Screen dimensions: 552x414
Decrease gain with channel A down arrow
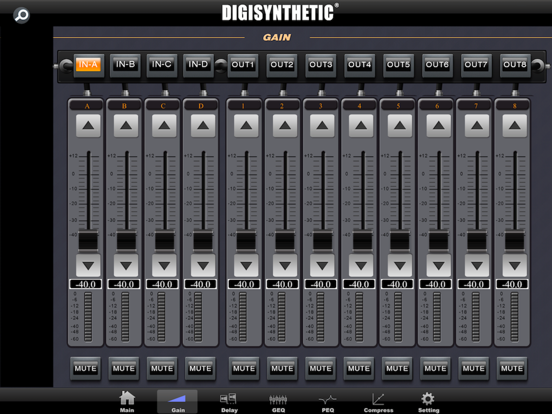coord(88,265)
